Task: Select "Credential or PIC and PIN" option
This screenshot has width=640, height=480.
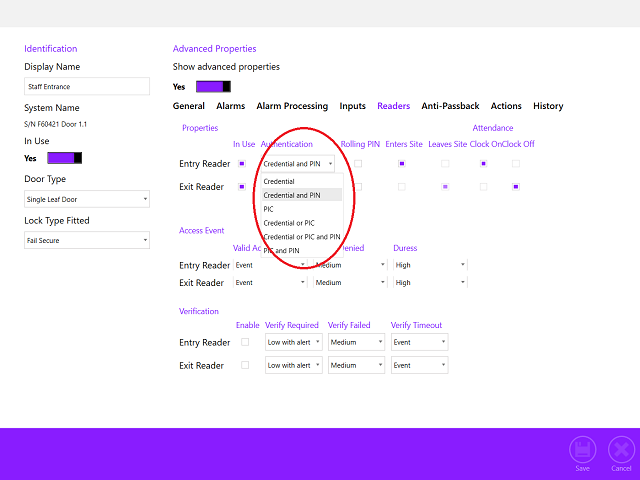Action: (301, 237)
